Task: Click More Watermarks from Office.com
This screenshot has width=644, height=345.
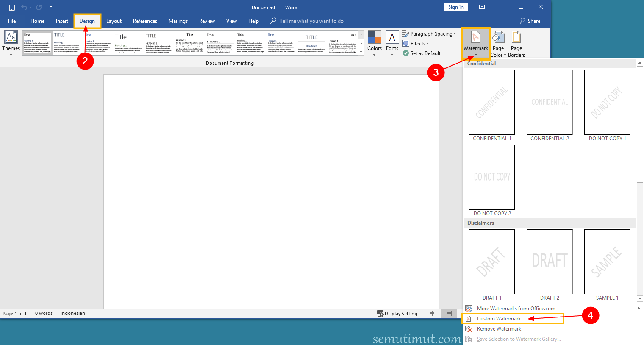Action: [516, 309]
